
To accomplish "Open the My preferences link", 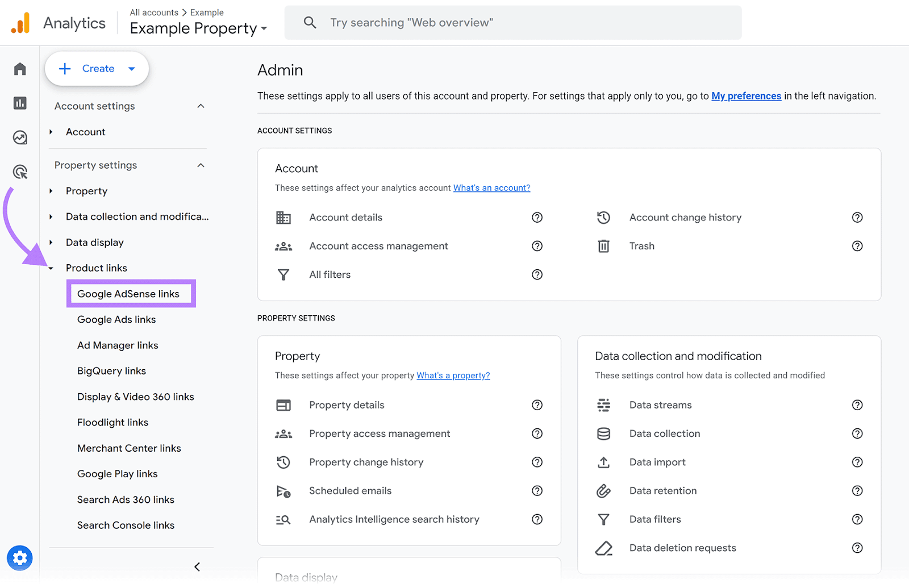I will click(746, 95).
